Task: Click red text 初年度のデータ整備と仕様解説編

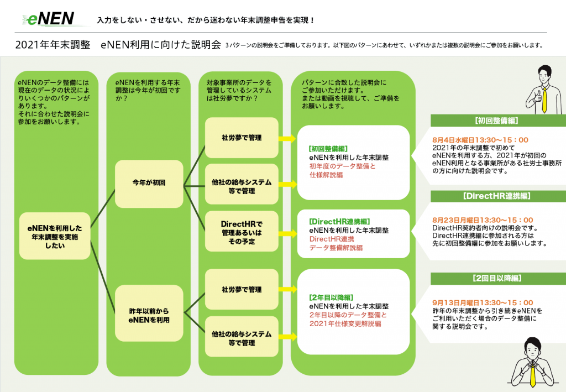Action: pos(342,170)
